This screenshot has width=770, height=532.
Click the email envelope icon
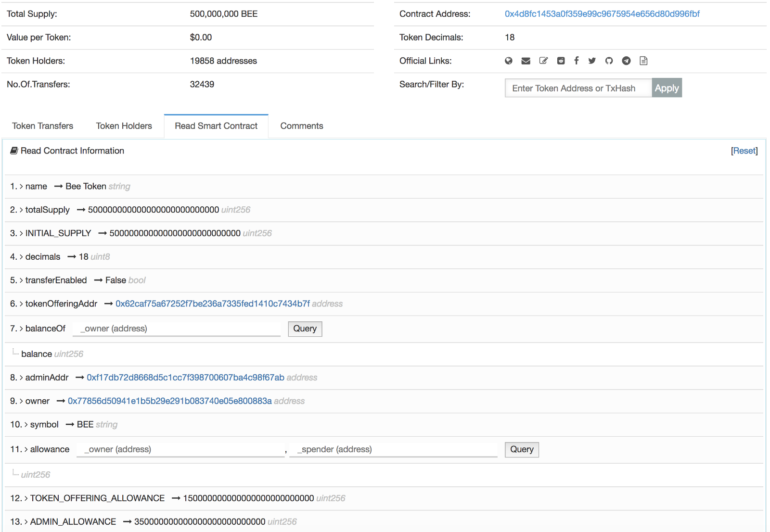coord(526,61)
